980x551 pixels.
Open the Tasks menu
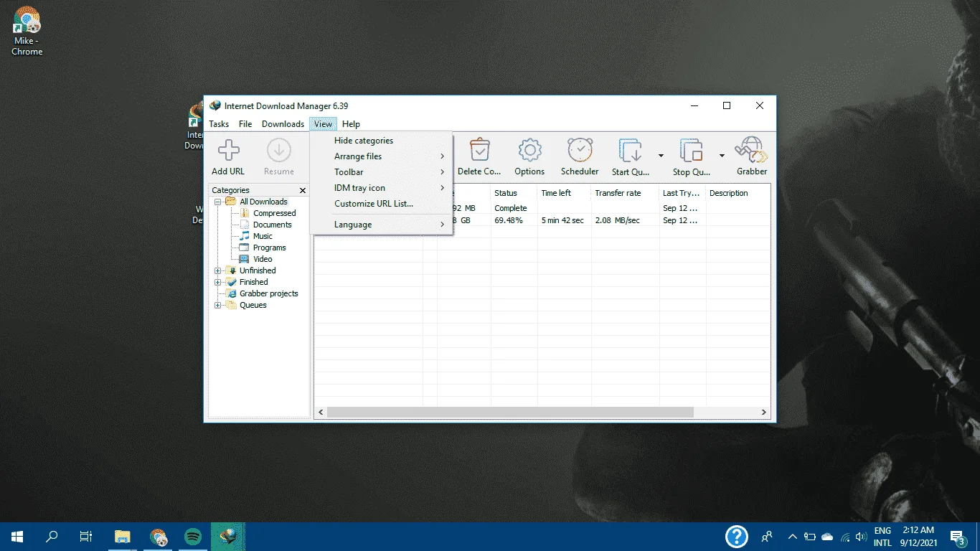(219, 124)
